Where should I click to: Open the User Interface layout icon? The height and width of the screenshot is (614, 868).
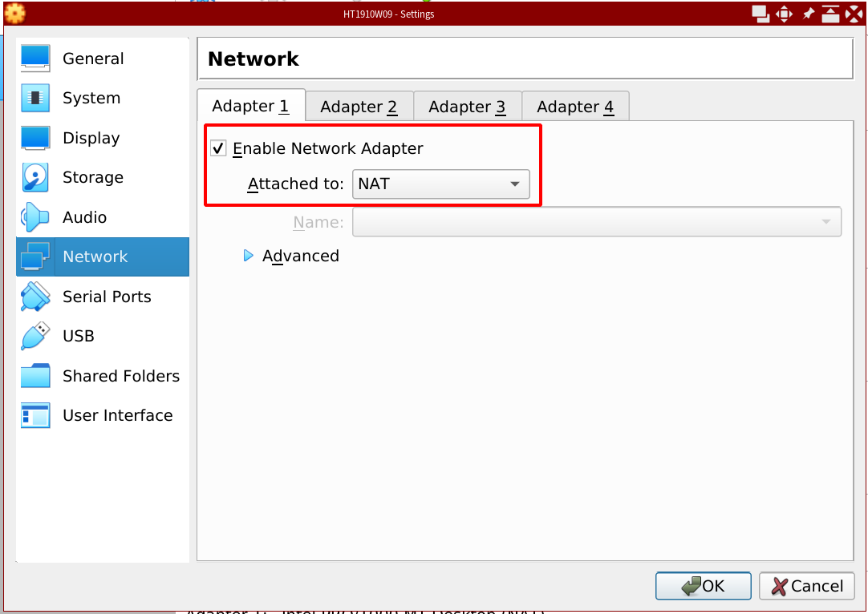click(x=35, y=415)
